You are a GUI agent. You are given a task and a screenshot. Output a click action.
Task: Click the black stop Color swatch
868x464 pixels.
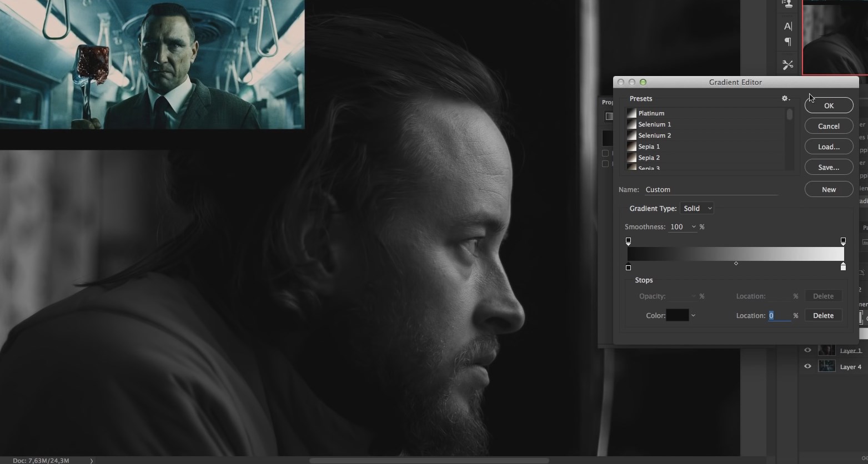click(x=677, y=315)
